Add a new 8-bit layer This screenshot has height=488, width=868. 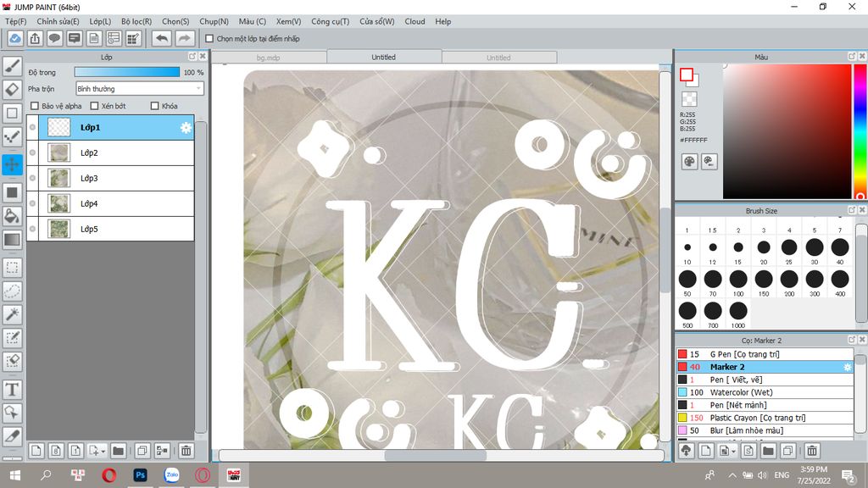[x=56, y=451]
